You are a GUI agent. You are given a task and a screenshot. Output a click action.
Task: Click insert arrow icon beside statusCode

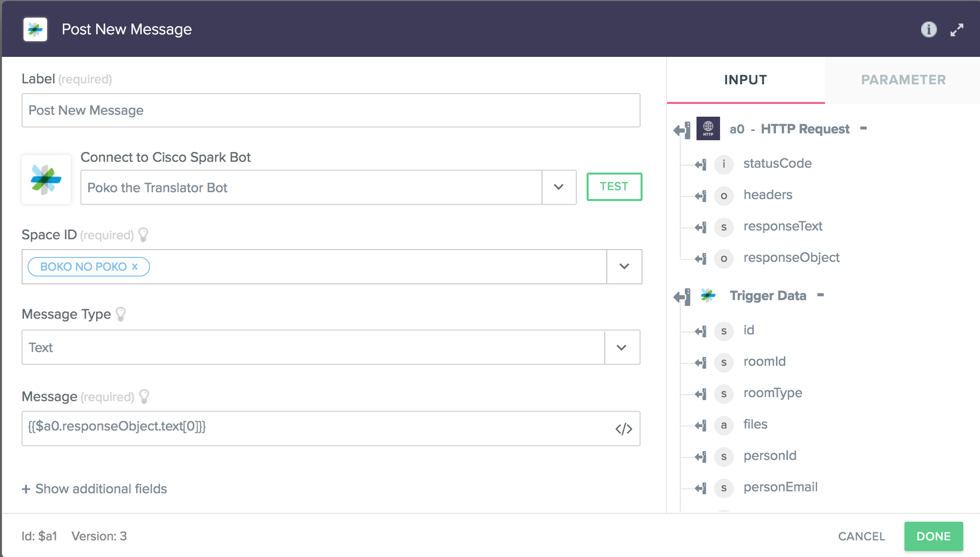(x=700, y=164)
